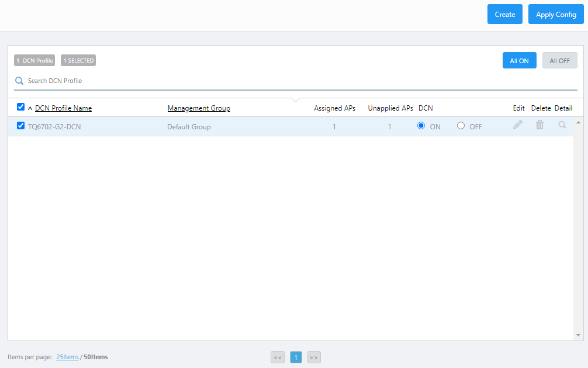The height and width of the screenshot is (368, 588).
Task: Click the search magnifier icon
Action: tap(19, 81)
